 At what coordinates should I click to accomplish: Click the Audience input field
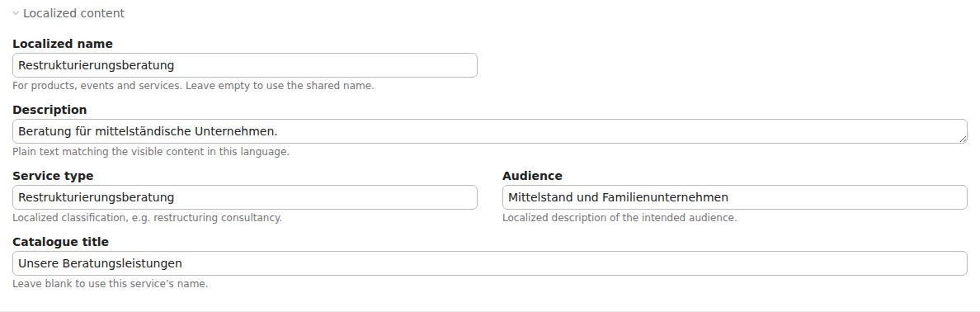click(x=735, y=197)
